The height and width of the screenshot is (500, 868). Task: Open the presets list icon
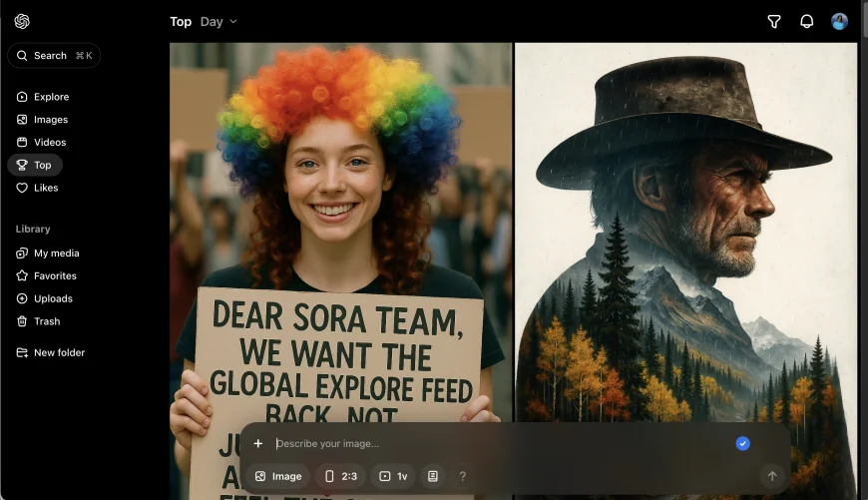click(x=433, y=476)
